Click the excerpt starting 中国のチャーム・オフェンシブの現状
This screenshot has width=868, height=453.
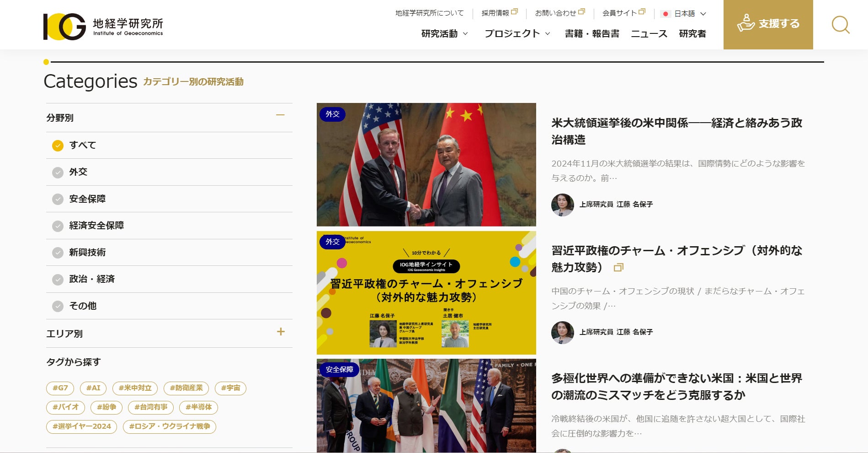click(x=678, y=298)
